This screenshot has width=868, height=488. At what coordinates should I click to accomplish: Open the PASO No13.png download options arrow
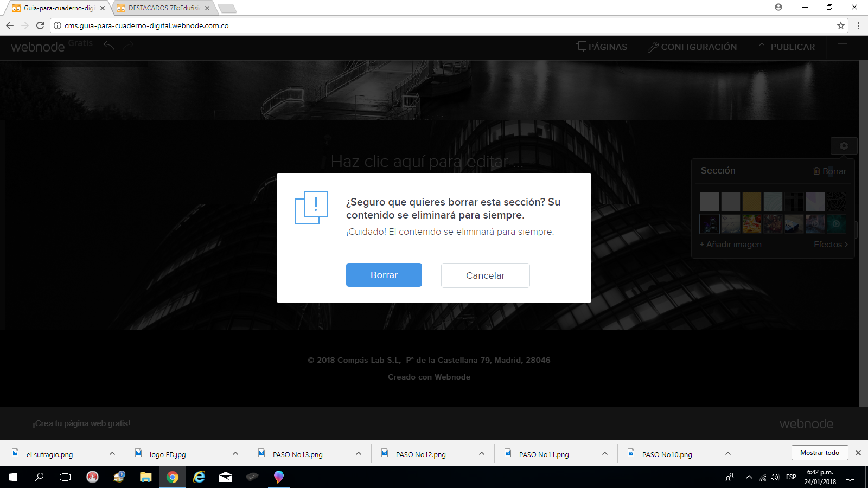tap(359, 454)
